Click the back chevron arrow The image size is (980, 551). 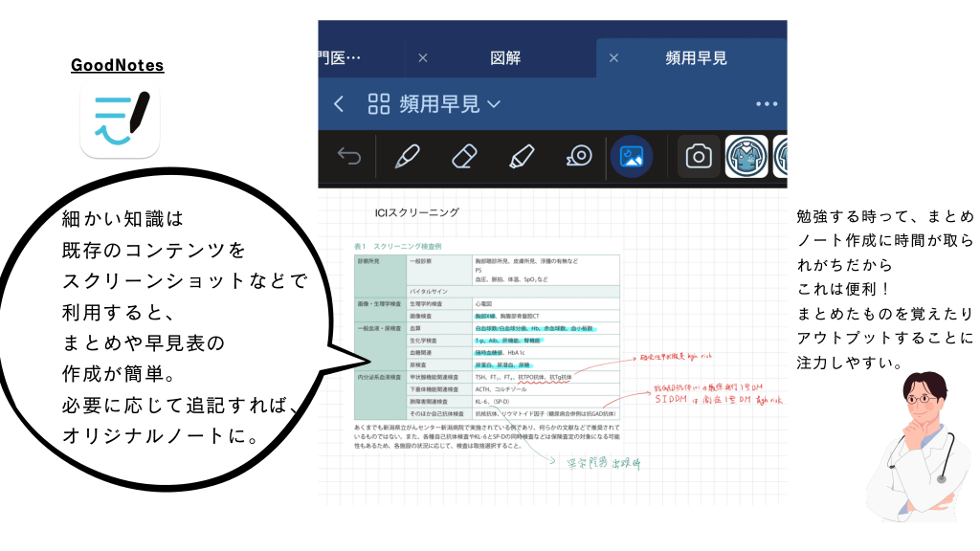(339, 104)
